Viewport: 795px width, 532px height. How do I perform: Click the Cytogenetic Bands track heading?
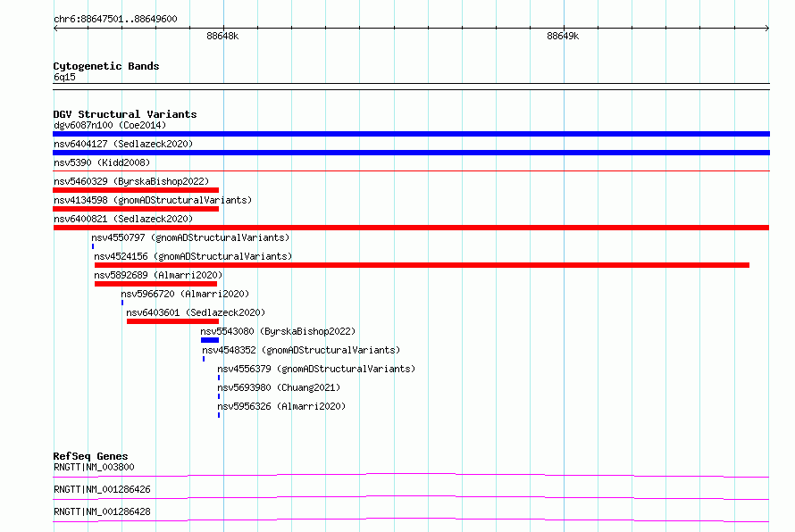(x=106, y=66)
